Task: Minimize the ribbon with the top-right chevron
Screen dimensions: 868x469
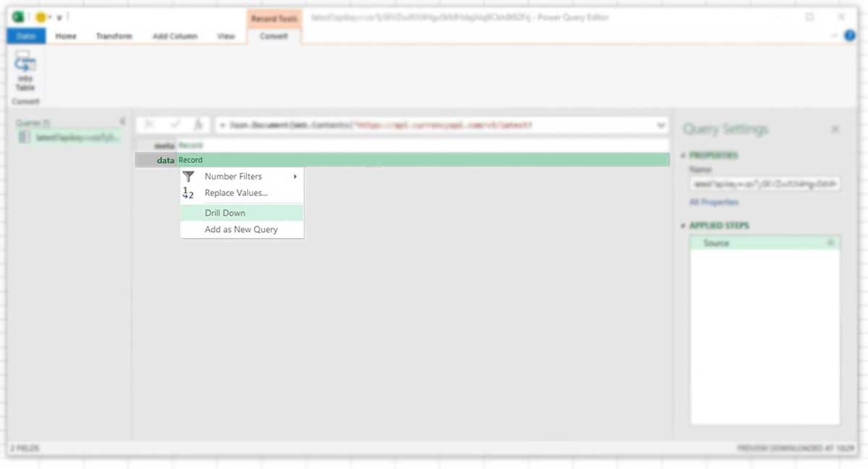Action: pyautogui.click(x=833, y=34)
